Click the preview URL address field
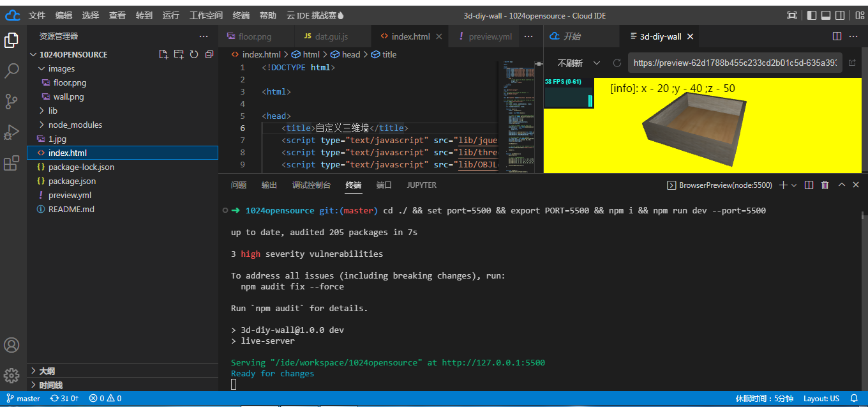868x407 pixels. pos(734,63)
